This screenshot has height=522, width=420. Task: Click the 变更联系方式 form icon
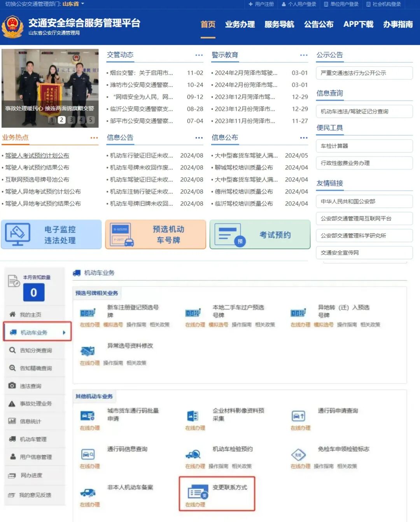(x=198, y=492)
